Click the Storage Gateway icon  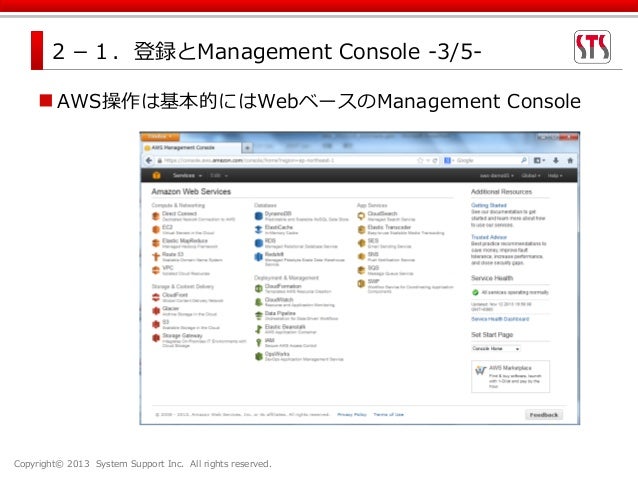[156, 338]
